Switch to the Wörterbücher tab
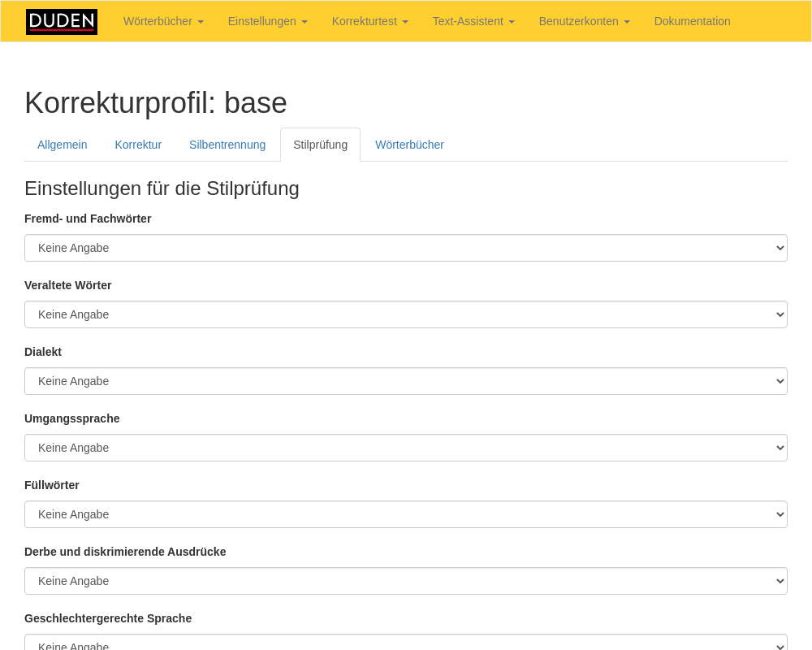 pos(409,145)
